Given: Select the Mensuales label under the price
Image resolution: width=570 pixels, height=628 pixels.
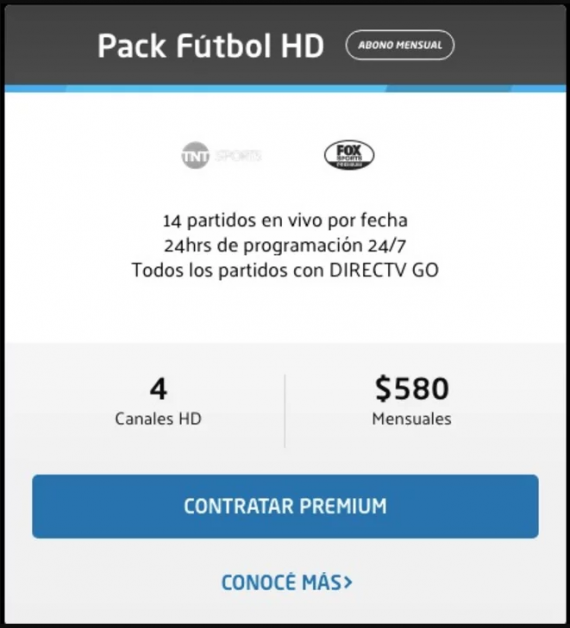Looking at the screenshot, I should [x=411, y=419].
